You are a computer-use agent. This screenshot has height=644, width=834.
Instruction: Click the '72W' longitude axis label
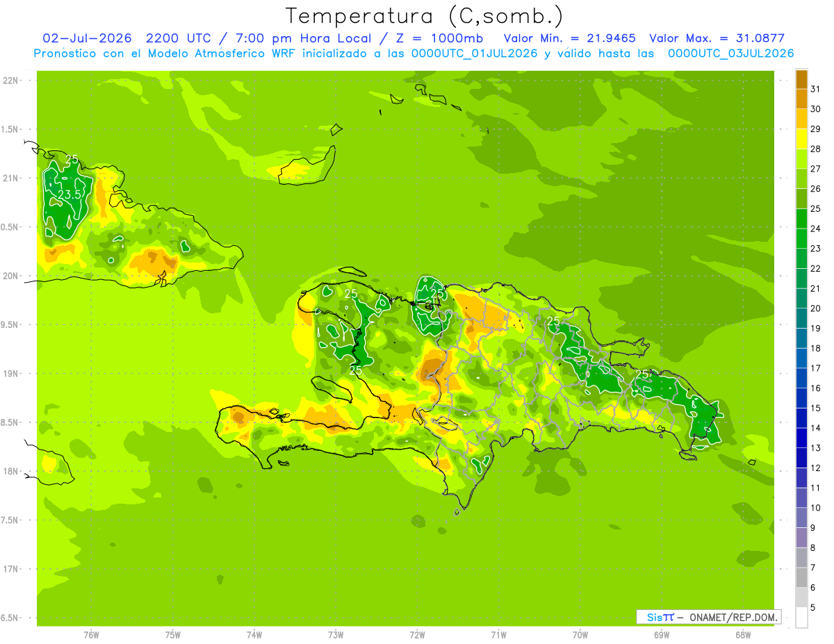pyautogui.click(x=417, y=635)
